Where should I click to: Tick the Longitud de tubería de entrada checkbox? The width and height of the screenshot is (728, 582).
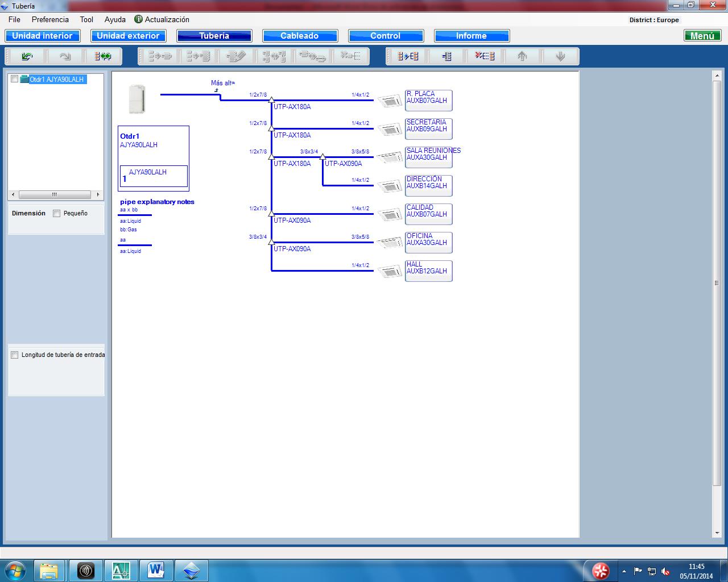[15, 355]
